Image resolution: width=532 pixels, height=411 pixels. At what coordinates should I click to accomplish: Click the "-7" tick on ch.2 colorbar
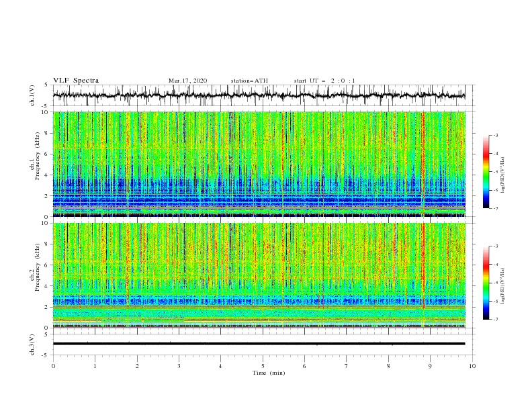[x=496, y=320]
